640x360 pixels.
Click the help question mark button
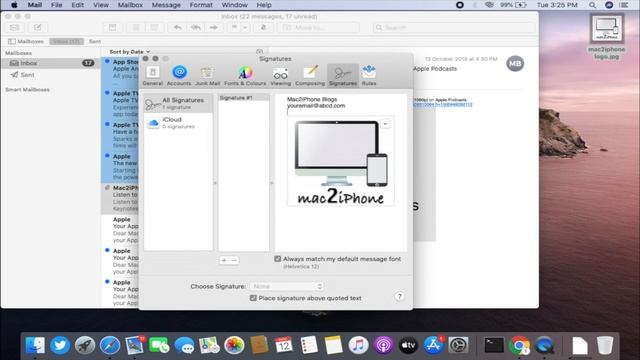400,296
